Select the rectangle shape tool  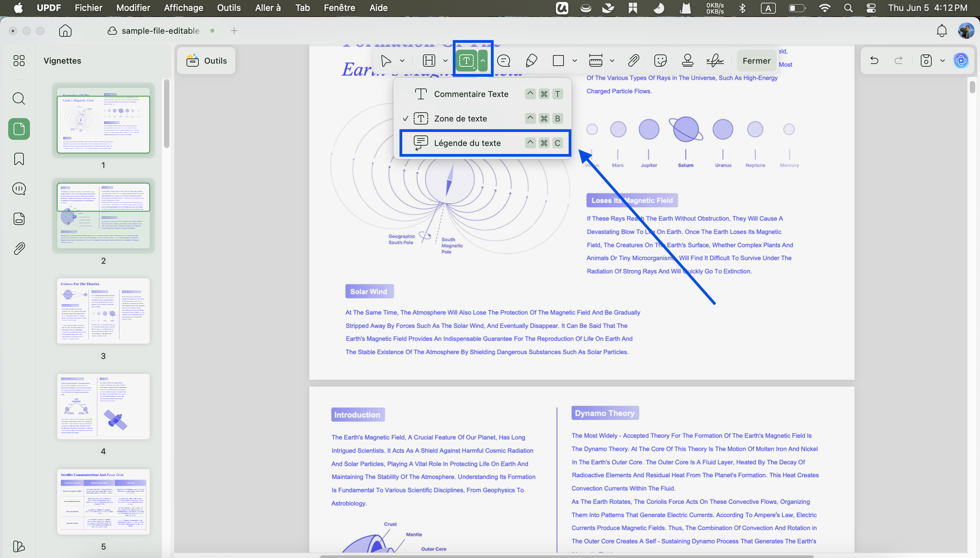pyautogui.click(x=558, y=61)
